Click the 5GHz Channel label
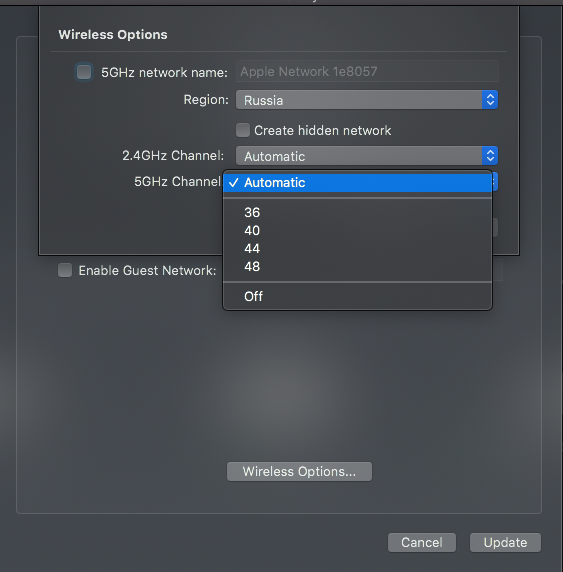This screenshot has height=572, width=563. point(177,181)
